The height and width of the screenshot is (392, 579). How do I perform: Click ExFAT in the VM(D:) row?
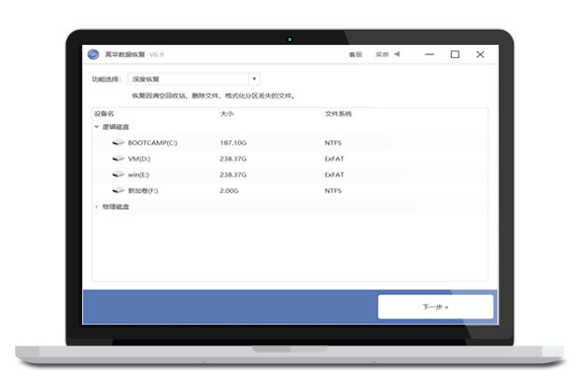[334, 159]
